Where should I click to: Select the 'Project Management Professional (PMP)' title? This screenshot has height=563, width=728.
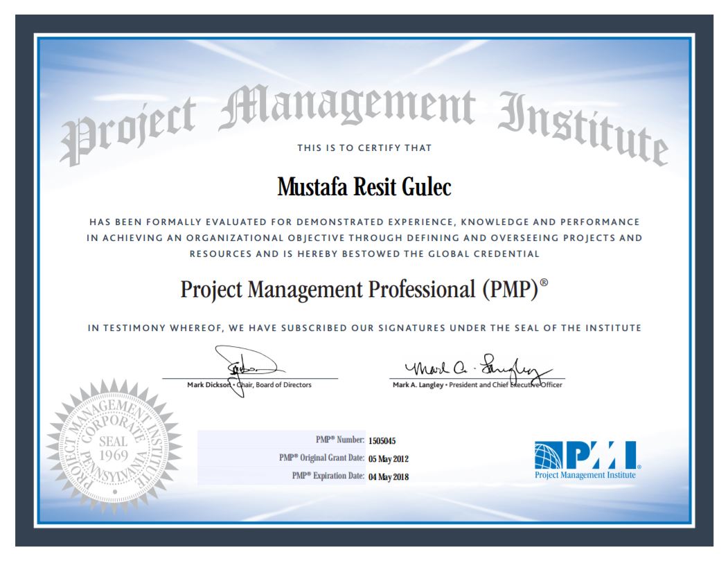click(x=364, y=289)
